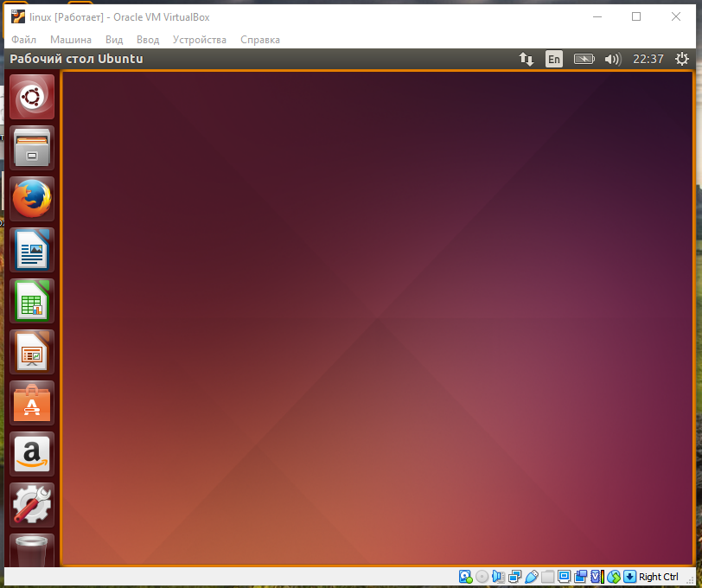Click VirtualBox optical disk indicator
This screenshot has height=588, width=702.
(x=482, y=577)
